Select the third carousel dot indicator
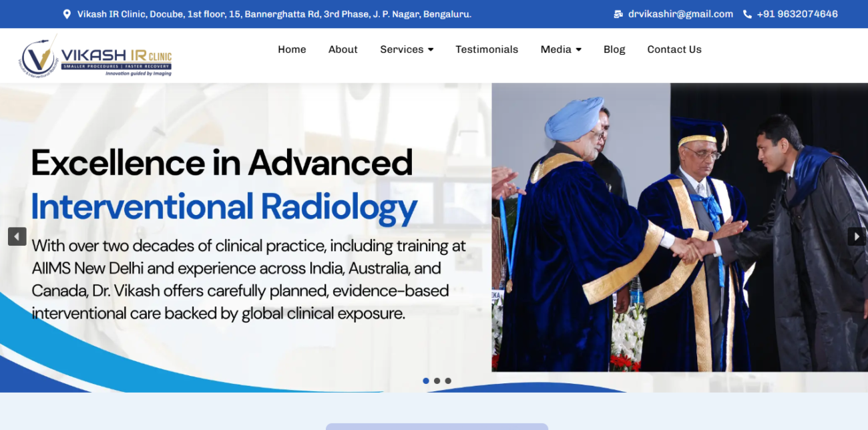 point(448,381)
